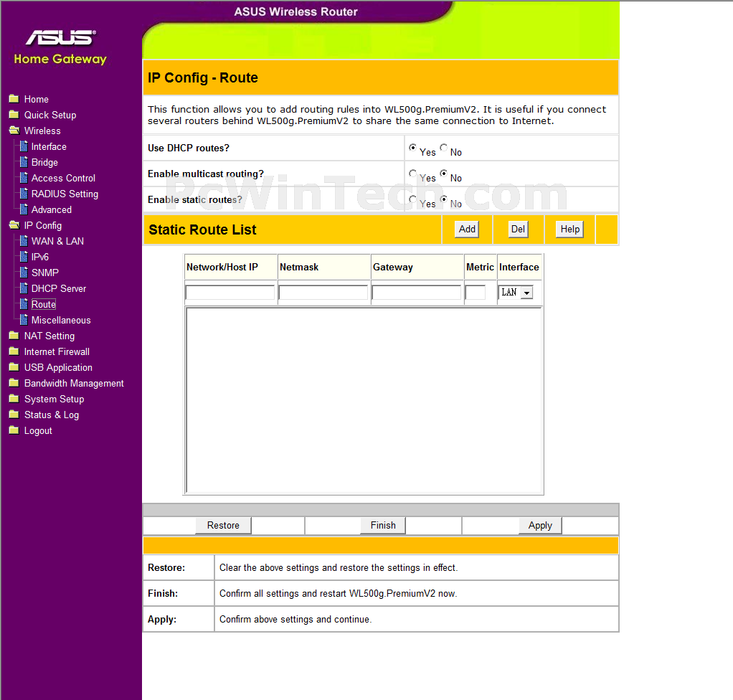Image resolution: width=733 pixels, height=700 pixels.
Task: Select Yes for Enable multicast routing
Action: (x=412, y=173)
